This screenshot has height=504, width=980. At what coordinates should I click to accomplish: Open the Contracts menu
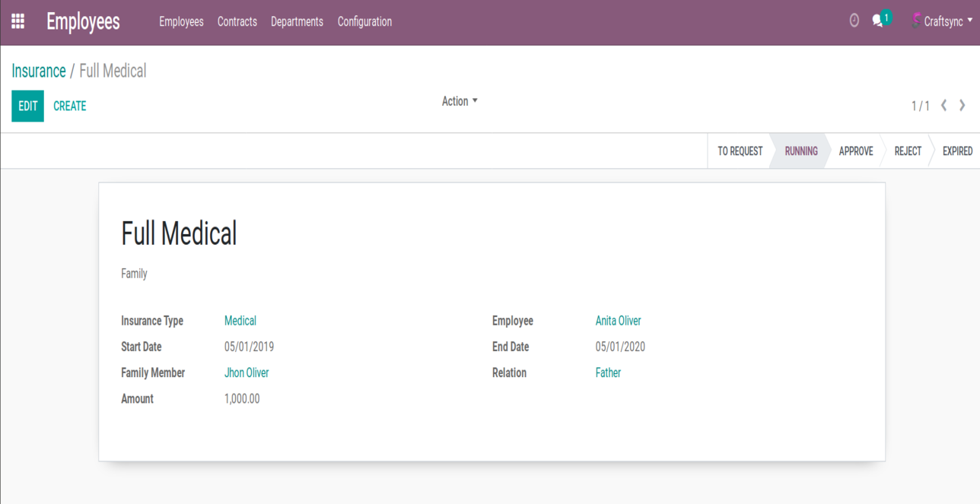(x=237, y=22)
